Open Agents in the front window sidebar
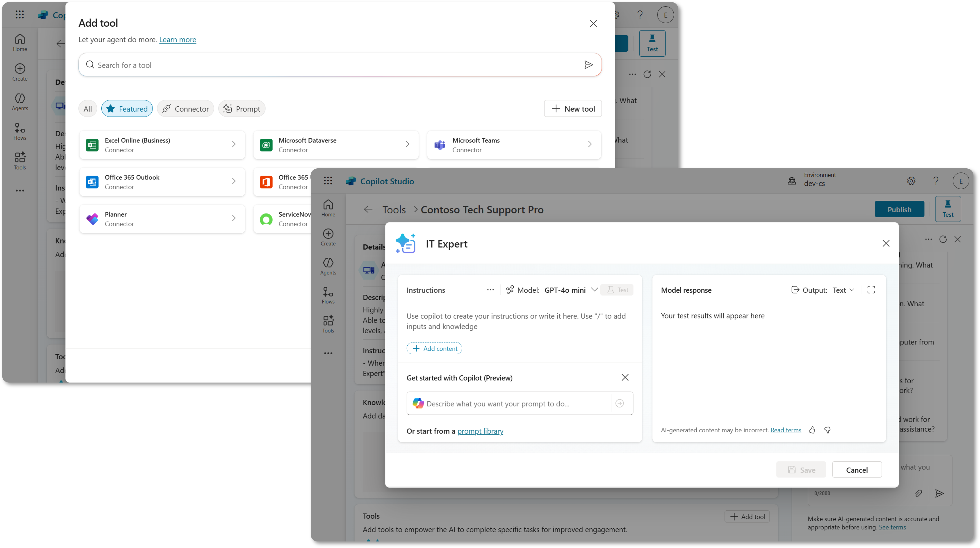 tap(328, 266)
